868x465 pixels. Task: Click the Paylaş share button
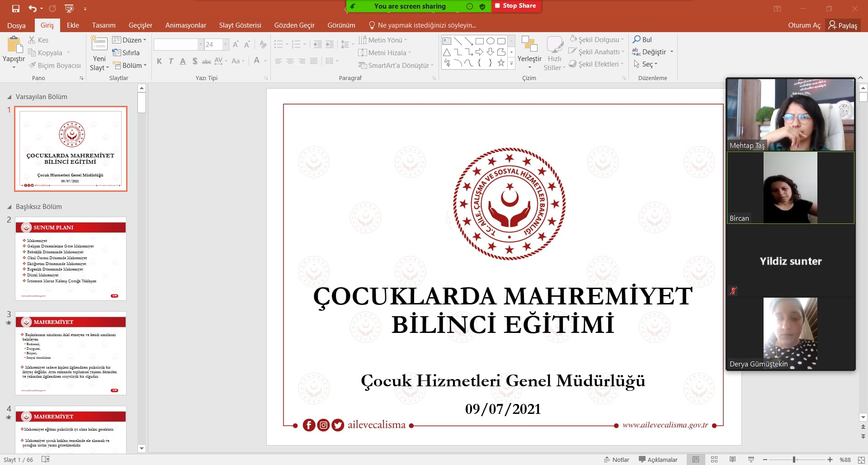coord(843,25)
